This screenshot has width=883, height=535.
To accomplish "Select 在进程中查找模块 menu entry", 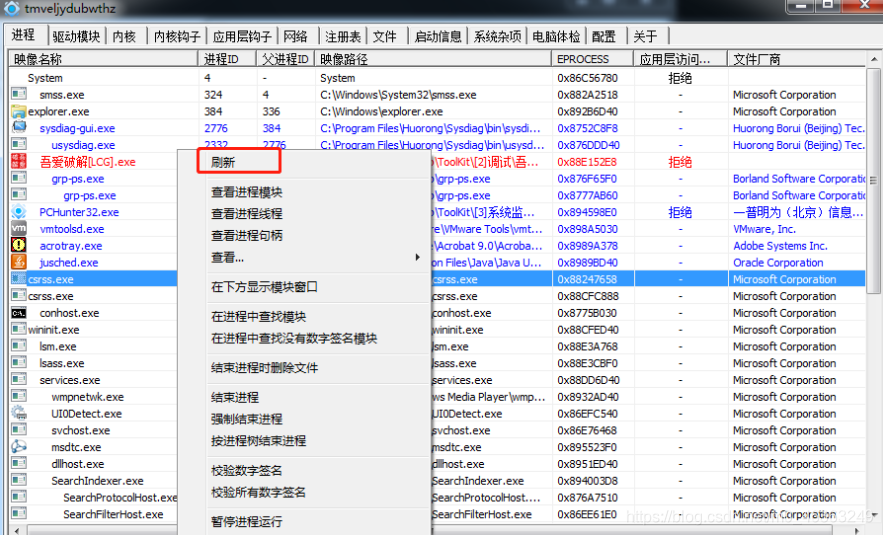I will pyautogui.click(x=258, y=316).
